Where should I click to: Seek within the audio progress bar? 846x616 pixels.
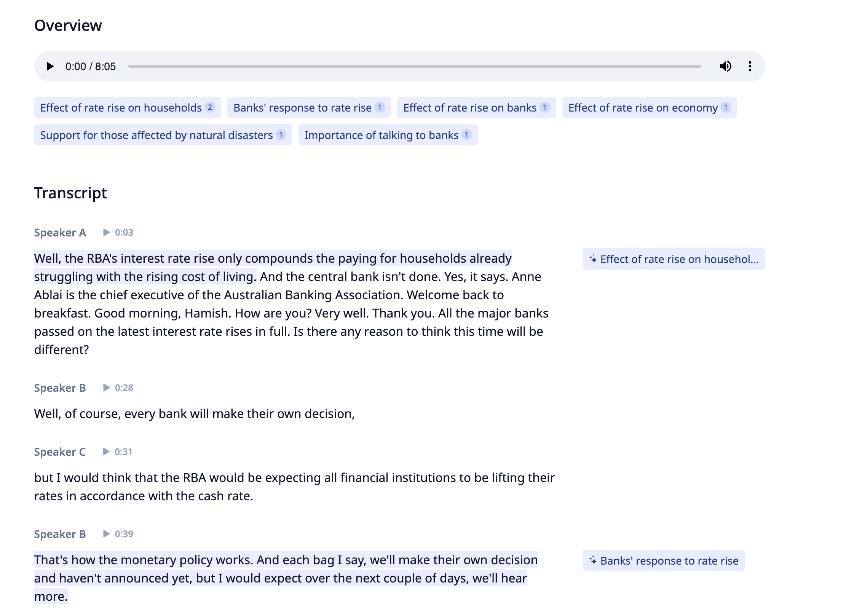tap(414, 66)
